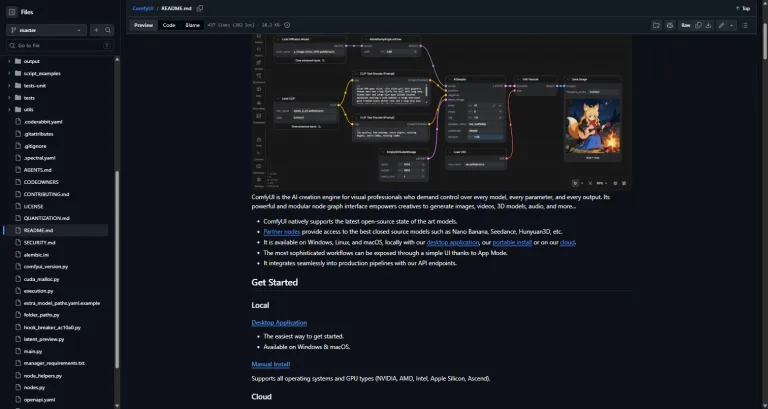Expand the tests-unit folder

9,86
